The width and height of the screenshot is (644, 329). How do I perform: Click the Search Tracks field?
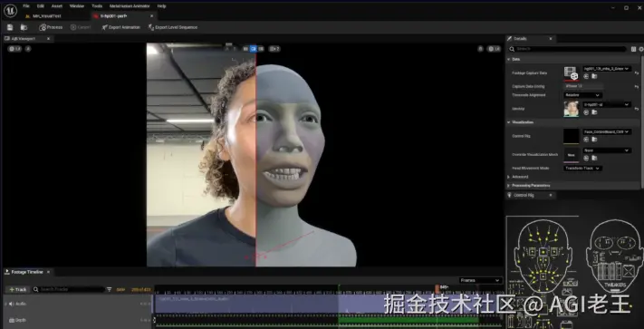68,289
